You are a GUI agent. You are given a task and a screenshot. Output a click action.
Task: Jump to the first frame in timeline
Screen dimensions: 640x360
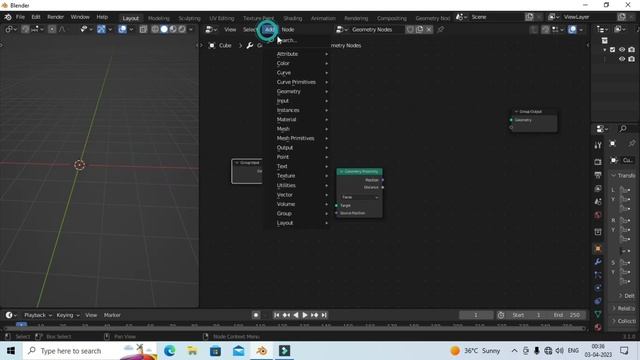277,315
